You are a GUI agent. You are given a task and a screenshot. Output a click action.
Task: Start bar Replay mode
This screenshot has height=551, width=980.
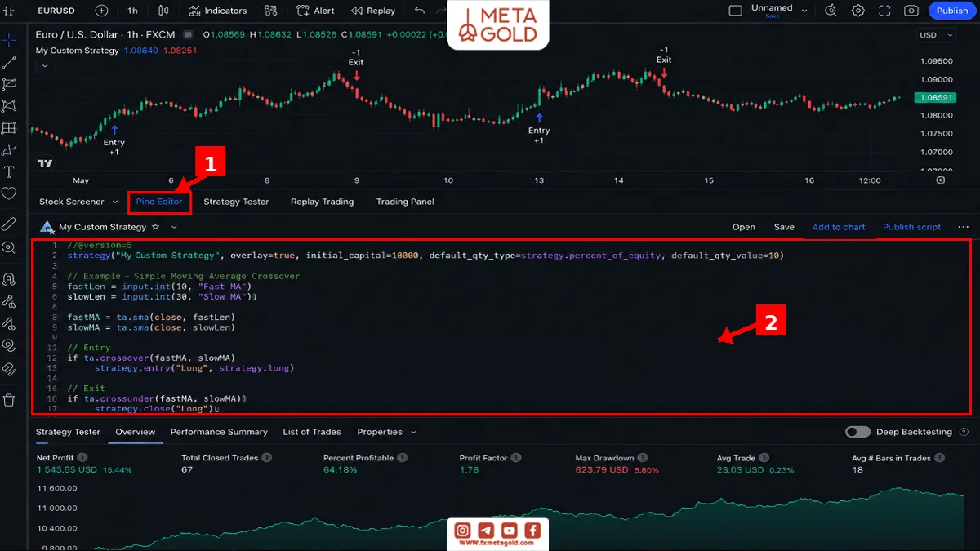click(x=372, y=11)
